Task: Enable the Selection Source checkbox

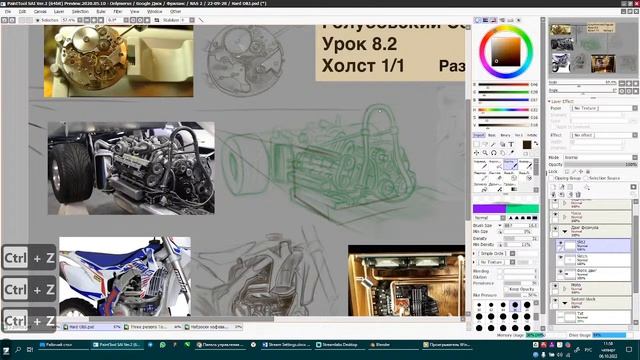Action: (586, 178)
